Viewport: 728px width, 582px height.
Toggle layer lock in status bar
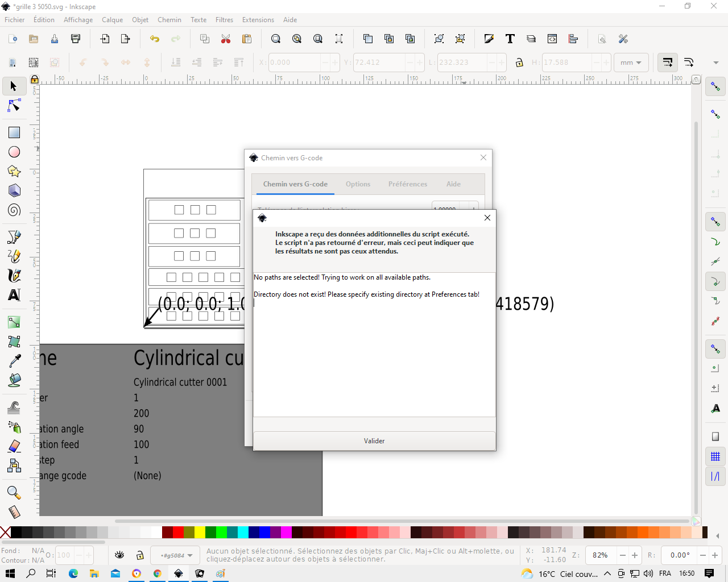pos(140,555)
